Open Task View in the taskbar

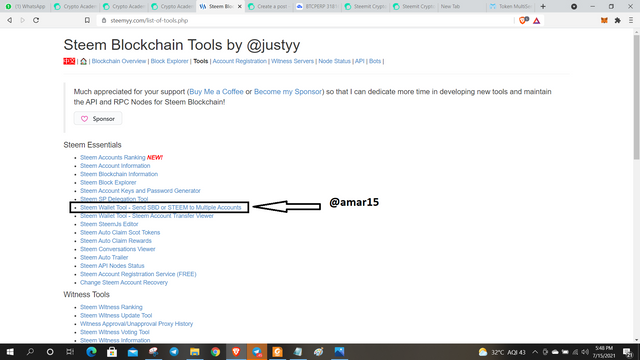pyautogui.click(x=70, y=352)
